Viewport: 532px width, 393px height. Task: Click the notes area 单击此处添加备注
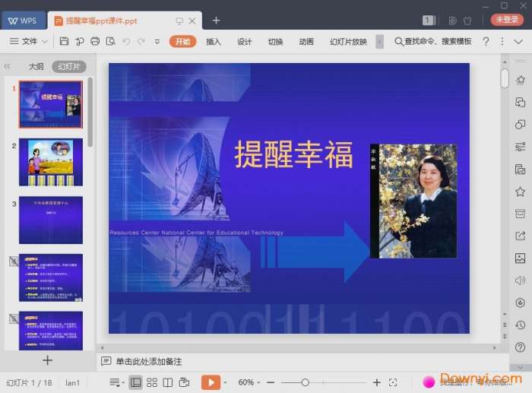point(149,361)
